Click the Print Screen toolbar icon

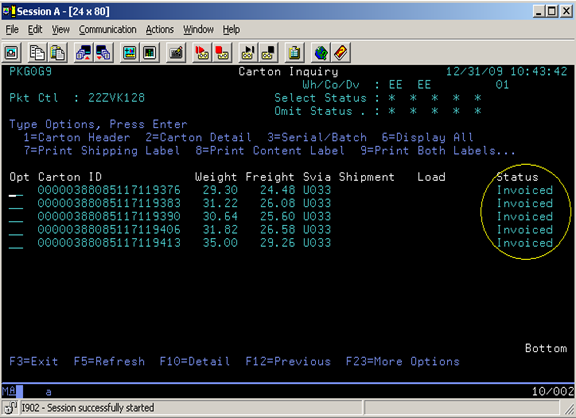[12, 53]
